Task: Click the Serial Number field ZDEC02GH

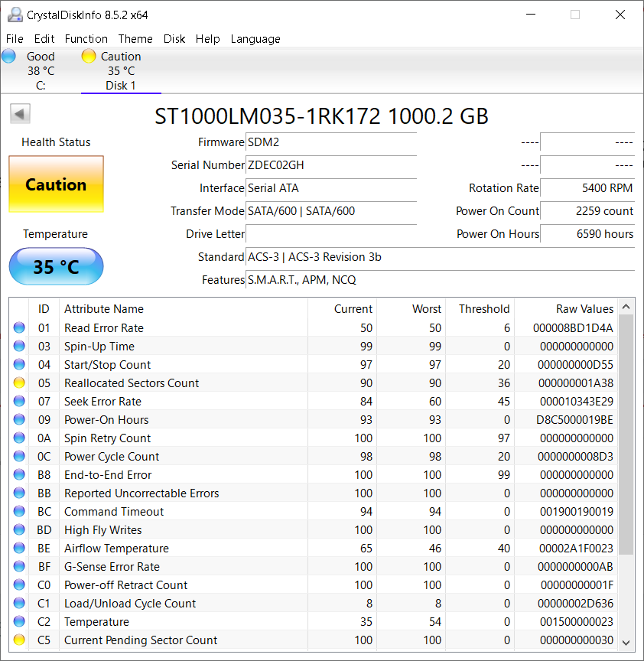Action: click(331, 165)
